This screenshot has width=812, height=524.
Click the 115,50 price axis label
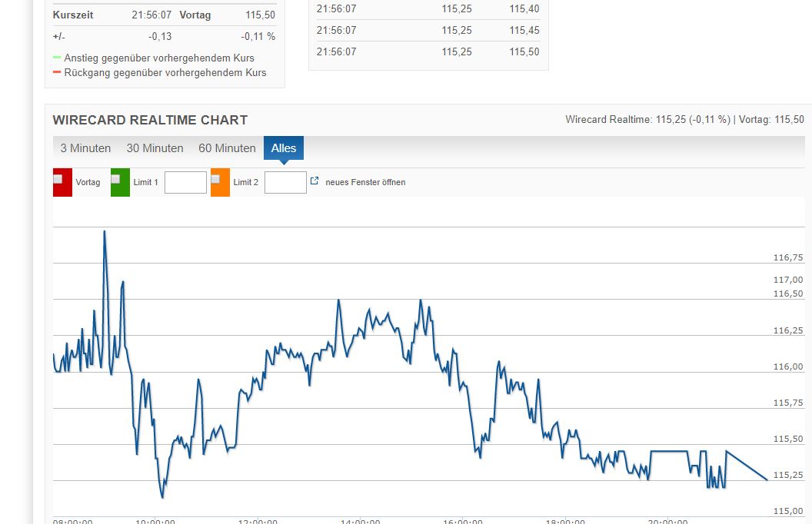click(787, 439)
